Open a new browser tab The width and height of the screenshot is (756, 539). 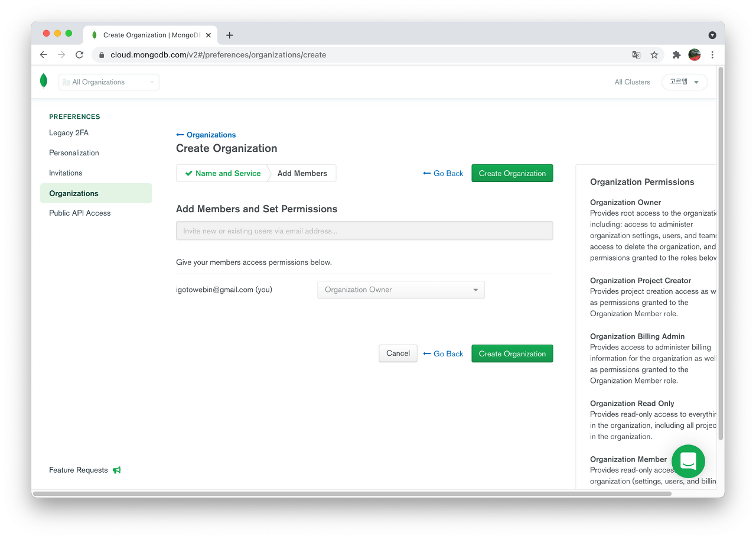coord(230,35)
